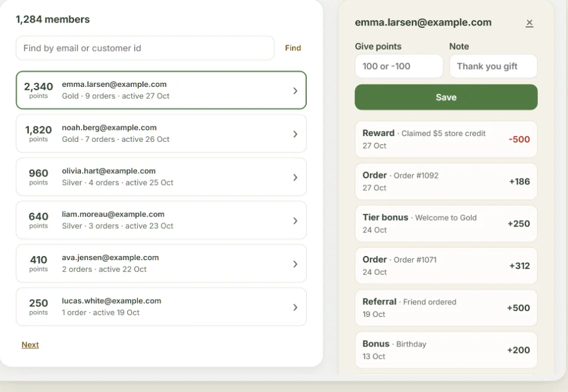Screen dimensions: 568x392
Task: Click the Give points input field
Action: click(399, 66)
